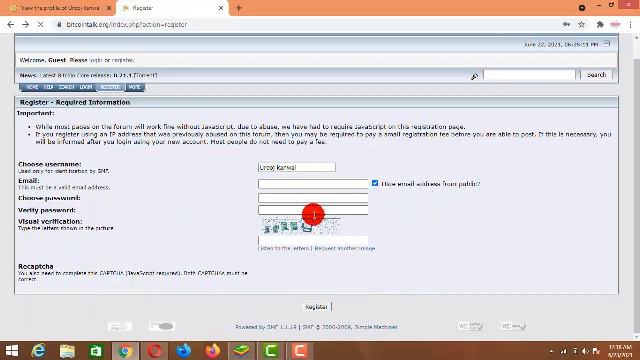Viewport: 640px width, 360px height.
Task: Click the 'Simple Machines' footer link
Action: coord(376,327)
